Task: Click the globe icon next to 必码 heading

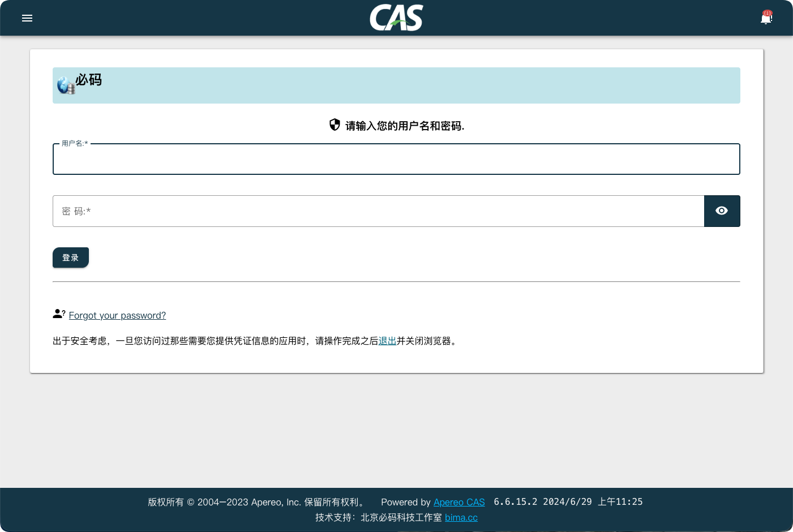Action: click(65, 85)
